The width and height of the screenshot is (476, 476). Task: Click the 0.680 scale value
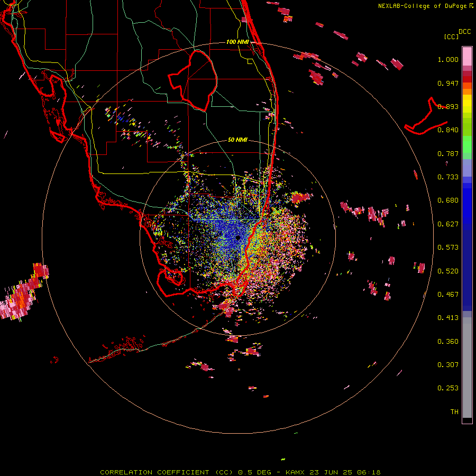pyautogui.click(x=448, y=200)
